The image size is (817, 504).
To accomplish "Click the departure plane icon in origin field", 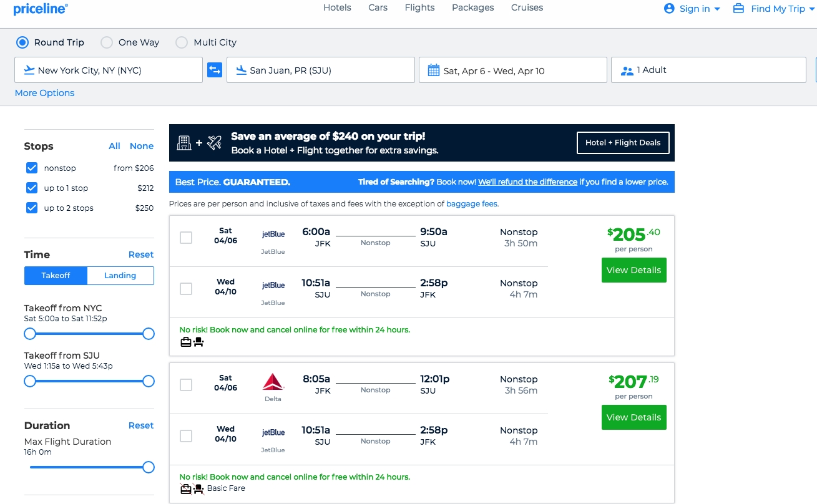I will (29, 70).
